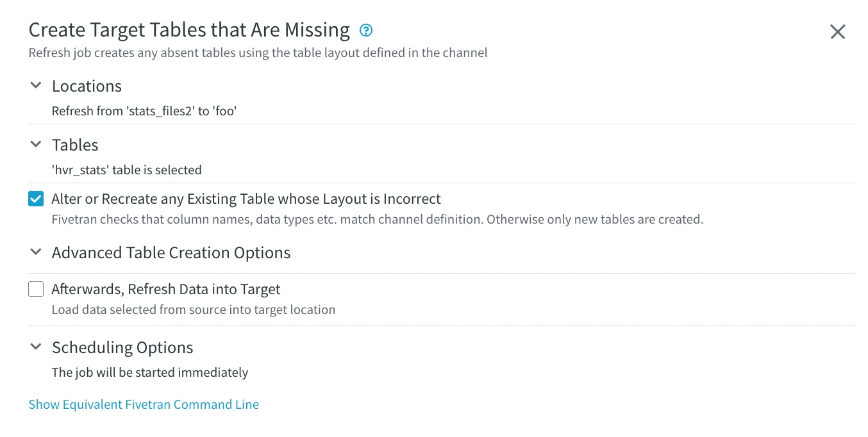
Task: Select the 'hvr_stats' table selection text
Action: tap(126, 169)
